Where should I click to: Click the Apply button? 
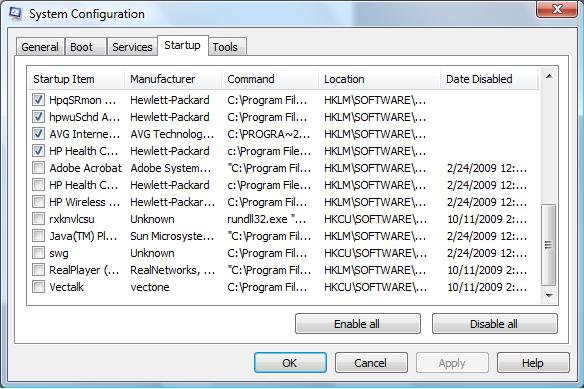(452, 363)
